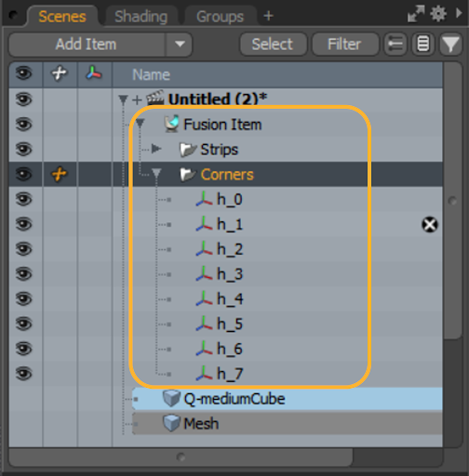This screenshot has height=476, width=469.
Task: Open the Add Item dropdown arrow
Action: click(180, 45)
